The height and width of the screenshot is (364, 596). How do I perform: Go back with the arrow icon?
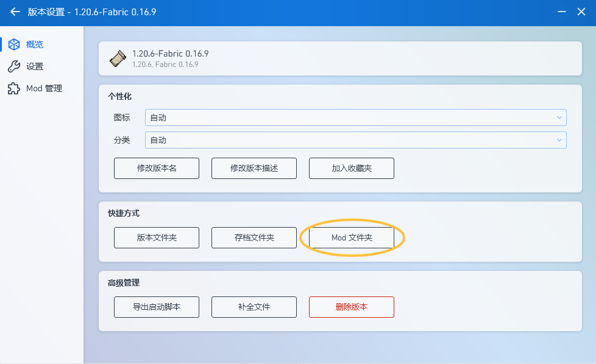(15, 12)
